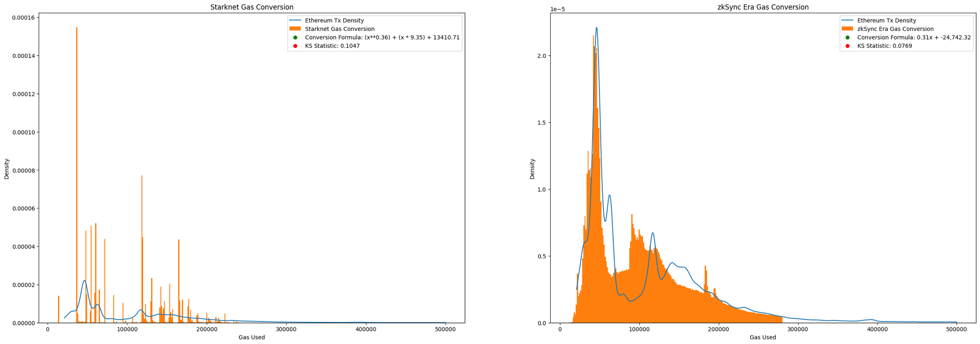The height and width of the screenshot is (344, 980).
Task: Click y-axis tick '0.00012' on Starknet chart
Action: click(23, 94)
